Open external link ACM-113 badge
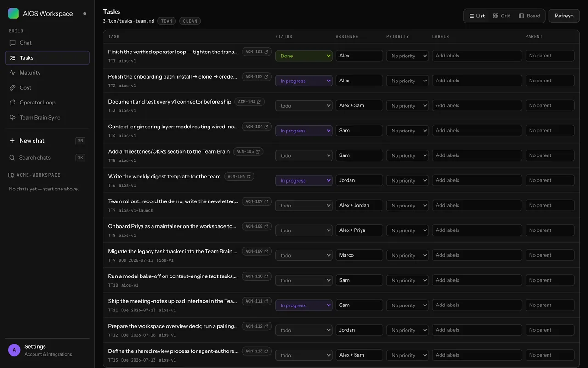This screenshot has width=588, height=368. point(257,351)
